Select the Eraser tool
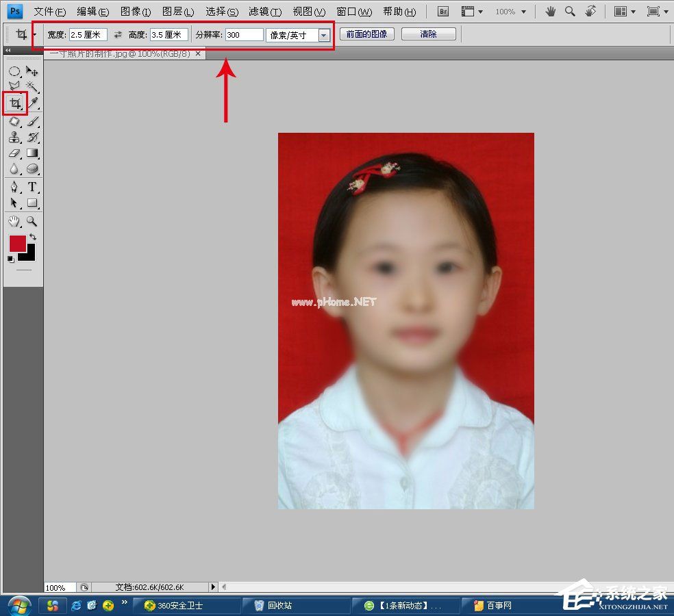674x616 pixels. [x=14, y=153]
